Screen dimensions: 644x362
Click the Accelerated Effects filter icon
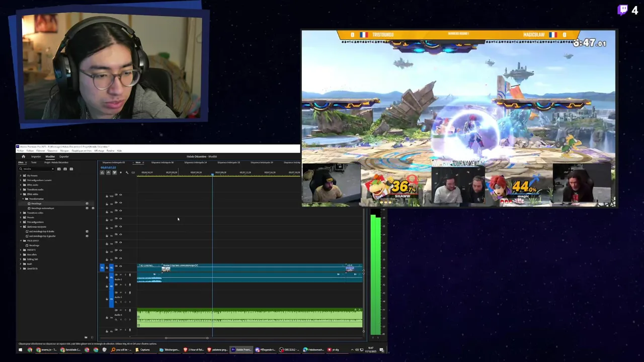tap(59, 169)
